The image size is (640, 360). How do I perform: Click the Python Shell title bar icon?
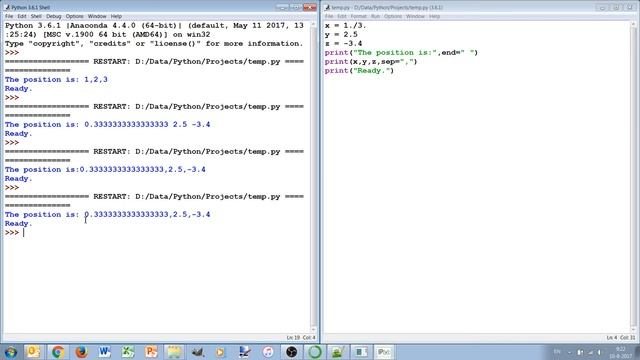(x=7, y=7)
